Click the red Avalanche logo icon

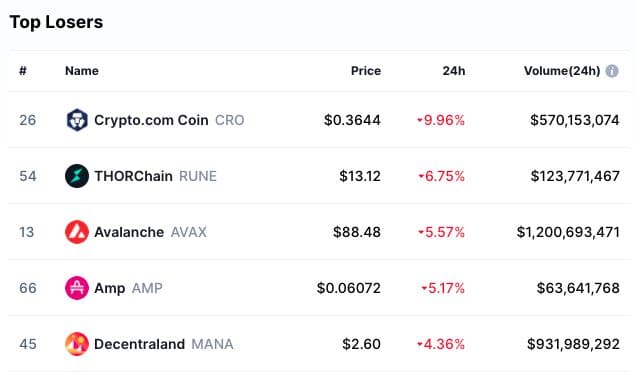click(77, 232)
